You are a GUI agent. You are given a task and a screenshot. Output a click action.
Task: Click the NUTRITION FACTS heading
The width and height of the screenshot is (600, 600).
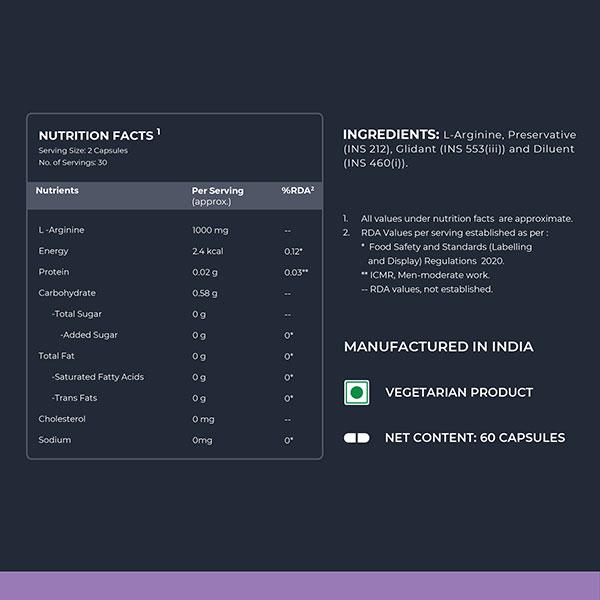96,135
